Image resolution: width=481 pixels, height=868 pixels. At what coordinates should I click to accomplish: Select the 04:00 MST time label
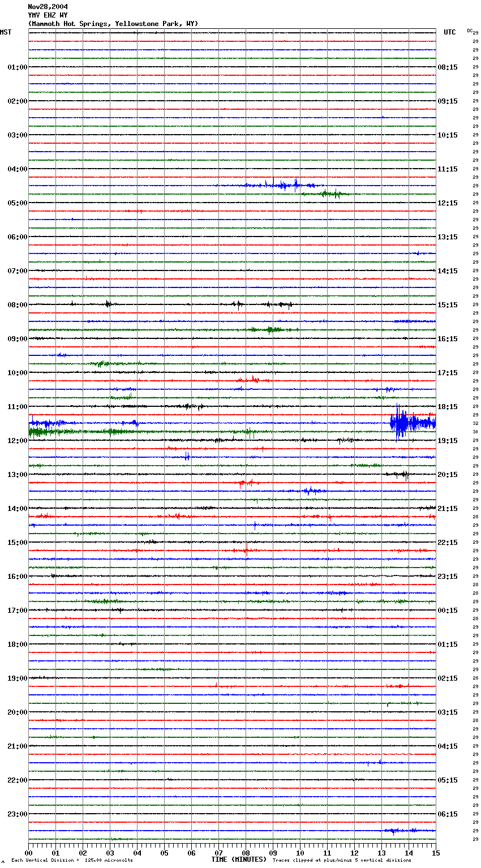(18, 169)
